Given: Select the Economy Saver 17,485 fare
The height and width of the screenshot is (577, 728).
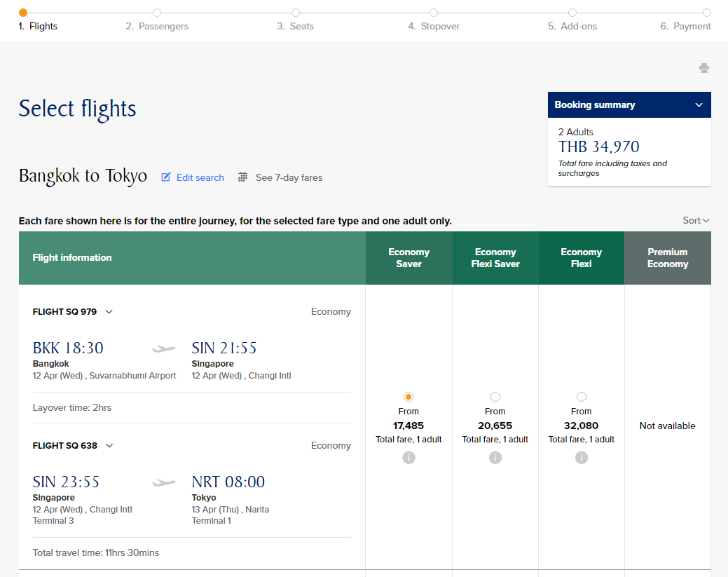Looking at the screenshot, I should (x=408, y=397).
